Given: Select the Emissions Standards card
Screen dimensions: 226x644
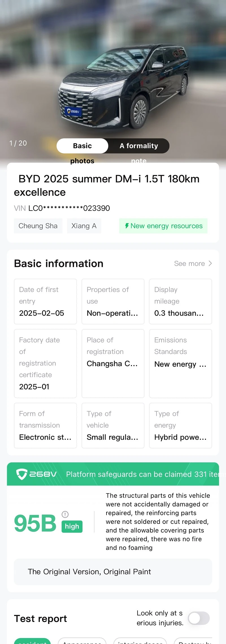Looking at the screenshot, I should [181, 364].
